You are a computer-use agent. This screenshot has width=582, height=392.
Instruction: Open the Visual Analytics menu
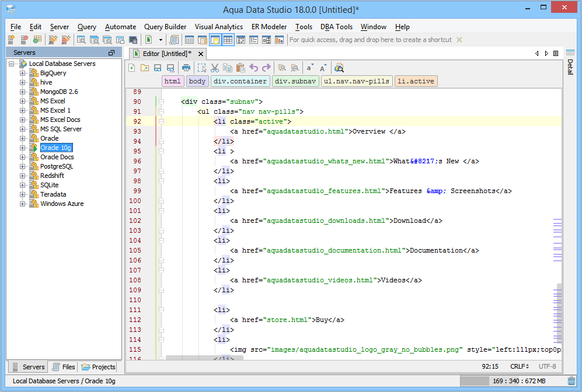click(219, 27)
